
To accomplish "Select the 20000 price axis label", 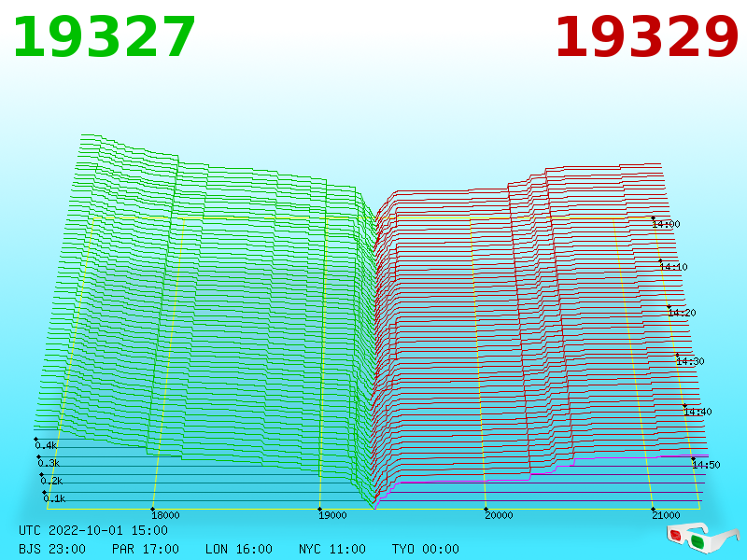I will tap(499, 515).
